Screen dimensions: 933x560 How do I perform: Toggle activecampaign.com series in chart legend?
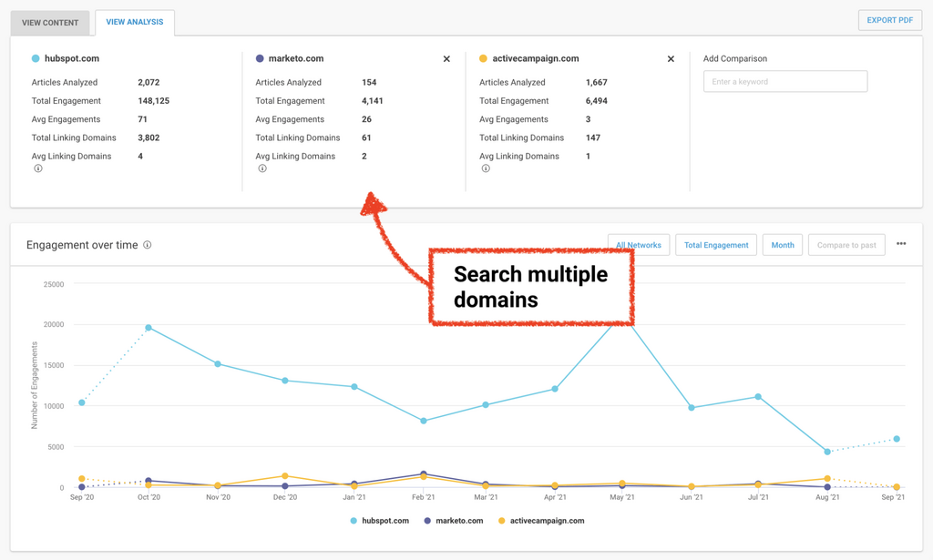pyautogui.click(x=541, y=521)
